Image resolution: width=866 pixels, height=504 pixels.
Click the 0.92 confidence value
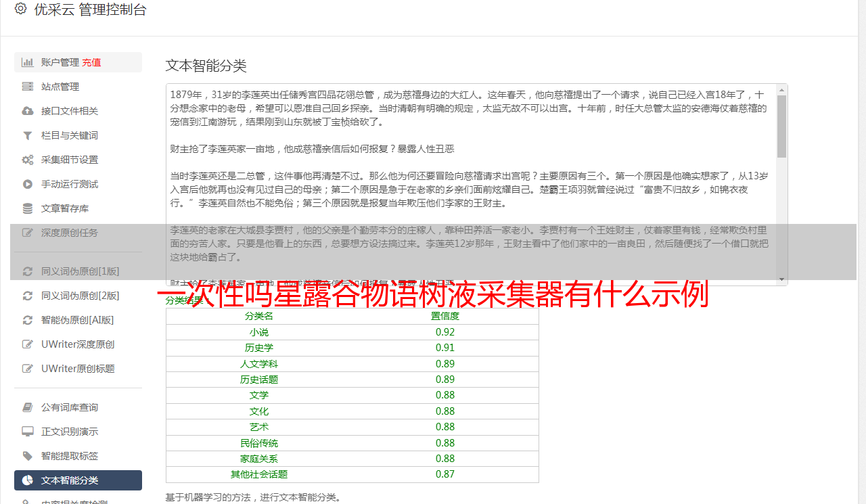[445, 332]
